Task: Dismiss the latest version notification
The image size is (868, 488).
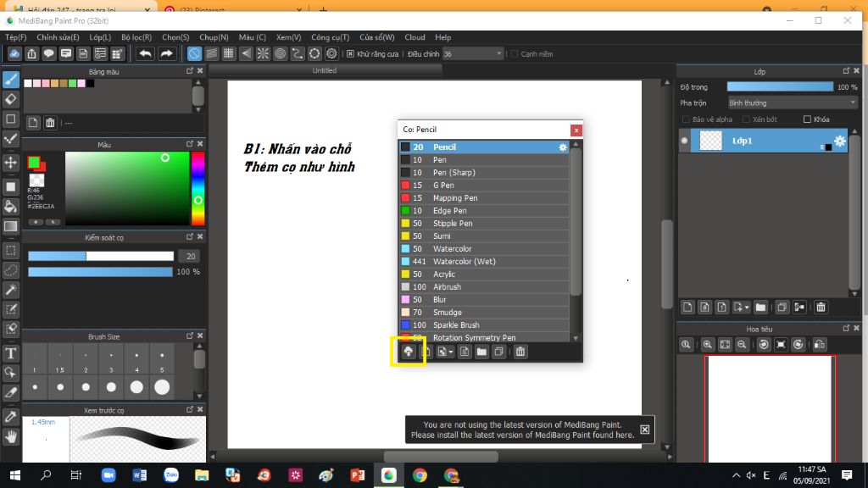Action: 645,430
